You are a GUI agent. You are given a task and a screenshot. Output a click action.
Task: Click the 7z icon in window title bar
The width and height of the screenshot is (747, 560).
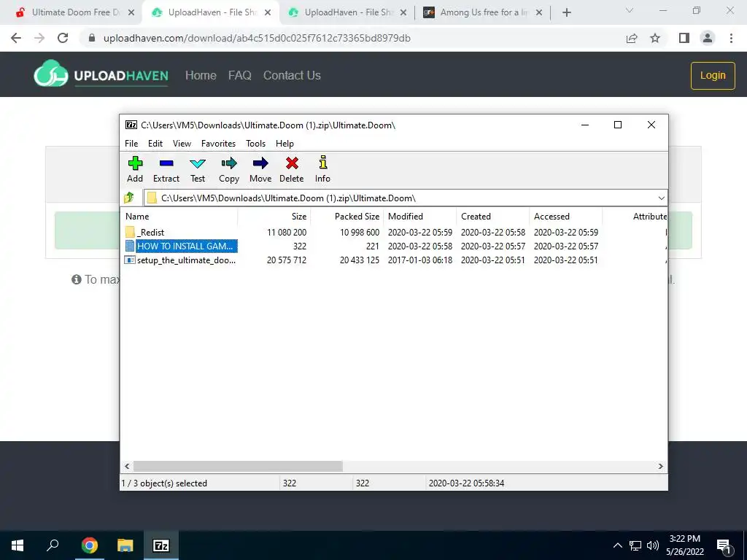[131, 125]
